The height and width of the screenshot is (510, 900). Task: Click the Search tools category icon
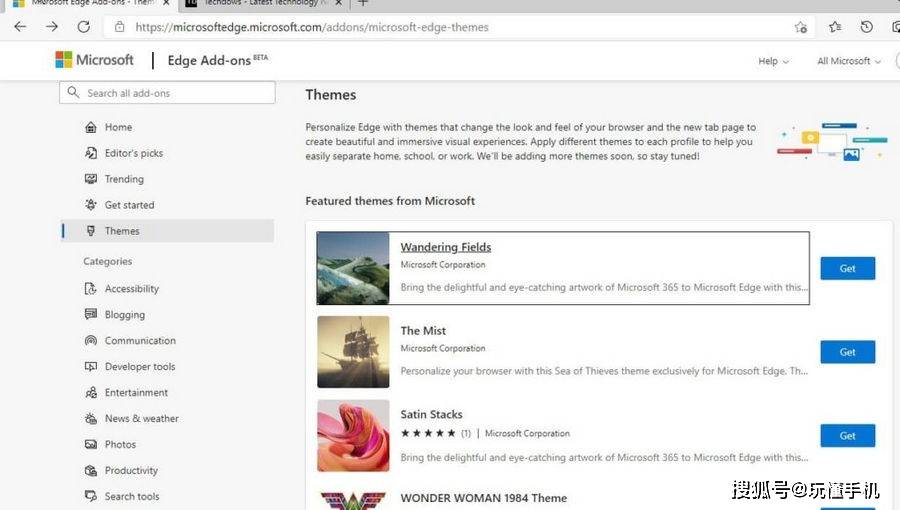tap(91, 496)
